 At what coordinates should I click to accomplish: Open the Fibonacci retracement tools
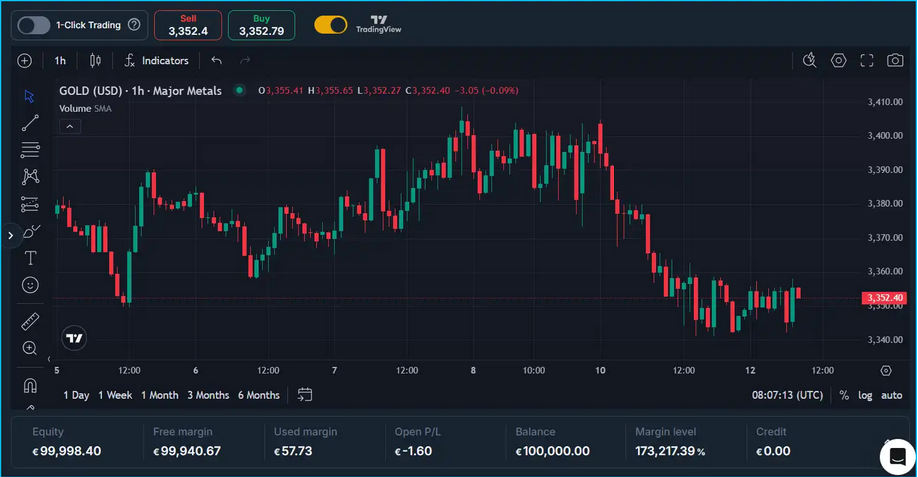point(30,150)
